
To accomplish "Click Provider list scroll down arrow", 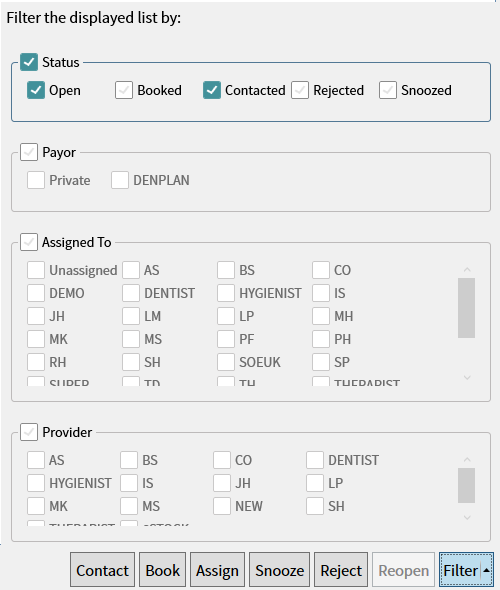I will [467, 518].
